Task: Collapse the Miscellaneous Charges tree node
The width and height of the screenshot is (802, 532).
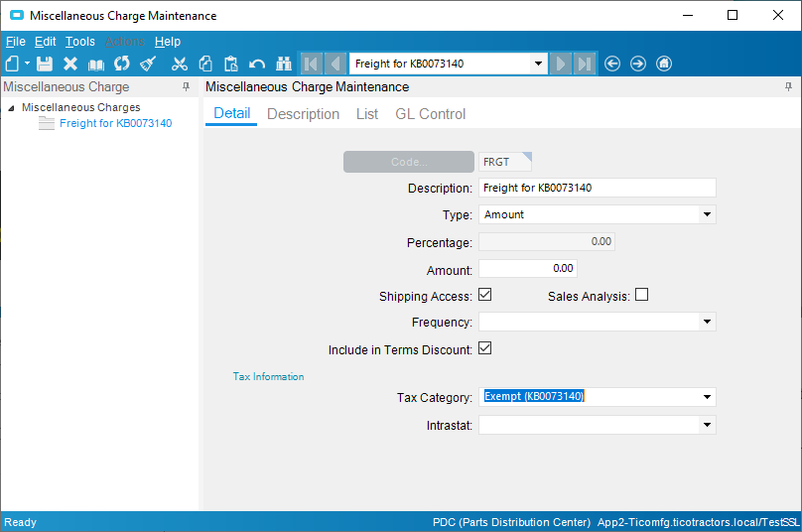Action: coord(11,108)
